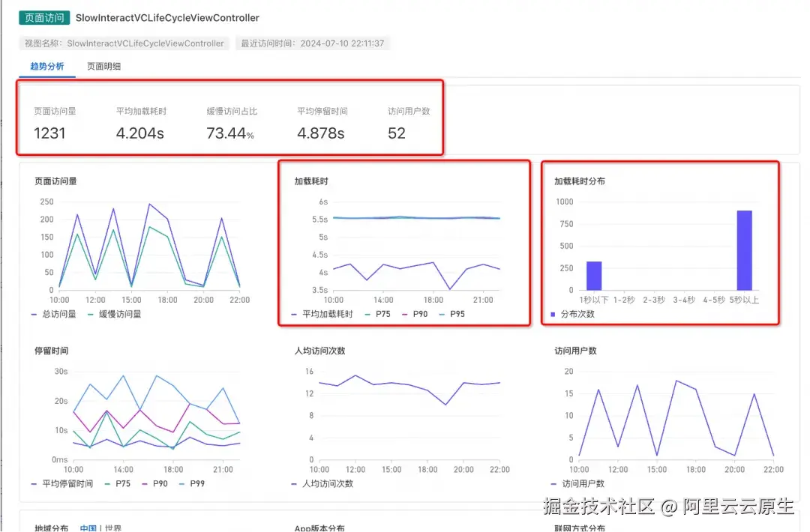This screenshot has height=532, width=810.
Task: Toggle 分布次数 legend in 加载耗时分布 chart
Action: pyautogui.click(x=572, y=314)
